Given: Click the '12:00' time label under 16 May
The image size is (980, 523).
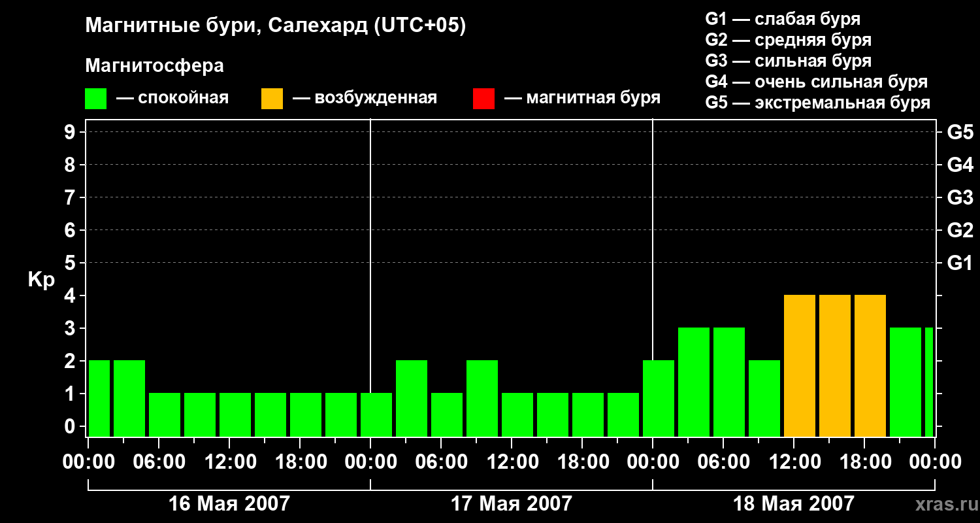Looking at the screenshot, I should (231, 462).
